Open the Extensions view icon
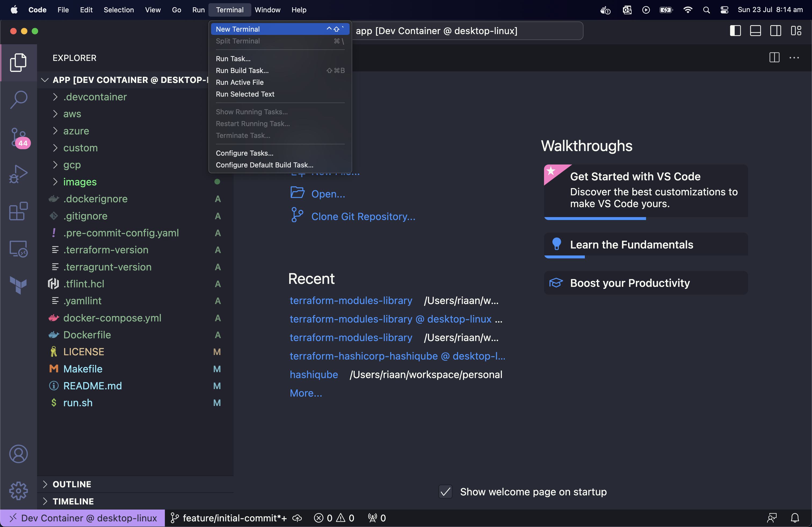The height and width of the screenshot is (527, 812). 19,211
